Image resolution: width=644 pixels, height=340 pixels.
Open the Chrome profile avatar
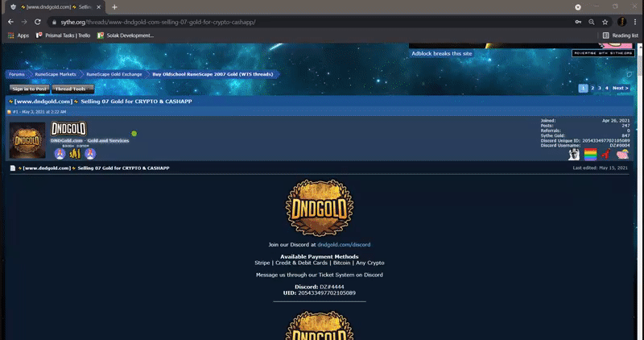pyautogui.click(x=621, y=22)
